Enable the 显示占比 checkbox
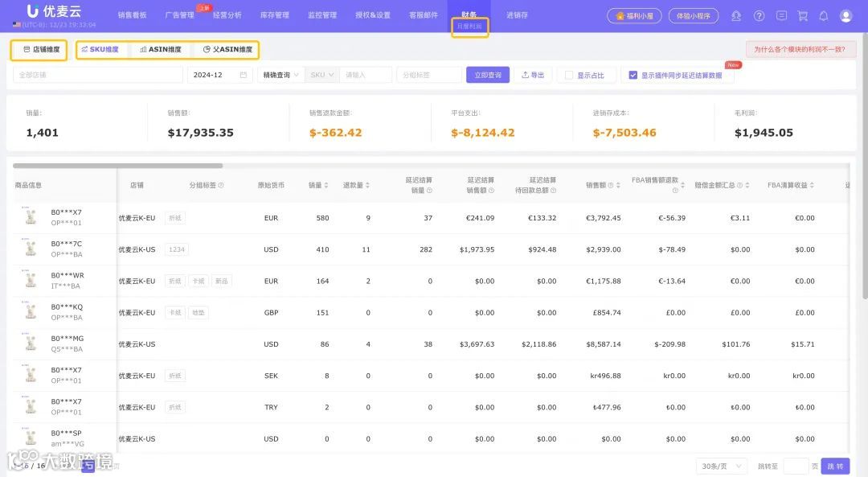 pyautogui.click(x=568, y=75)
